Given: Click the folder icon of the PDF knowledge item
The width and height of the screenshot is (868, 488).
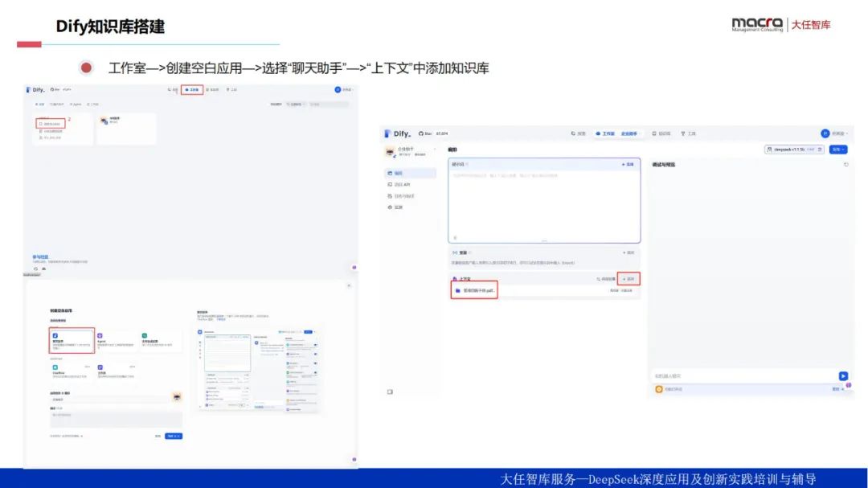Looking at the screenshot, I should tap(458, 290).
